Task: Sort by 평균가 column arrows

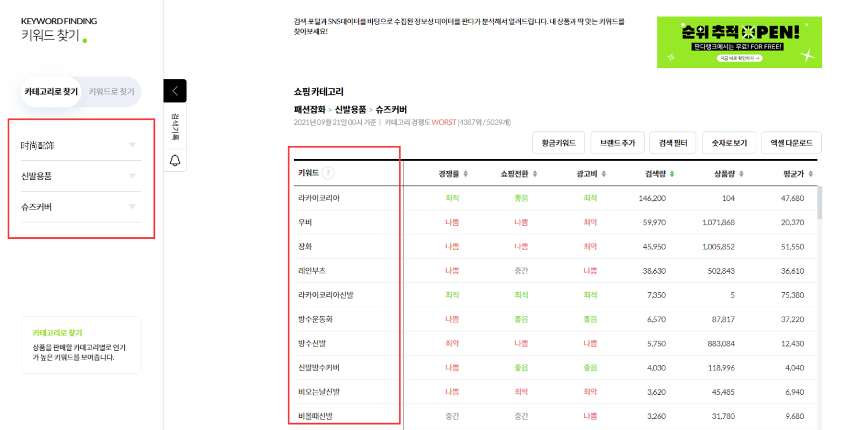Action: pos(811,174)
